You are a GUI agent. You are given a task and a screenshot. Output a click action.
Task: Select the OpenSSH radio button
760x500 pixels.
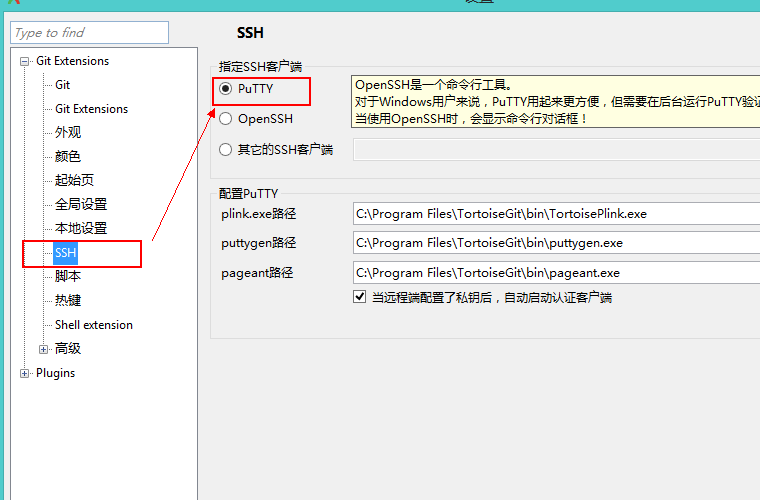click(x=226, y=119)
